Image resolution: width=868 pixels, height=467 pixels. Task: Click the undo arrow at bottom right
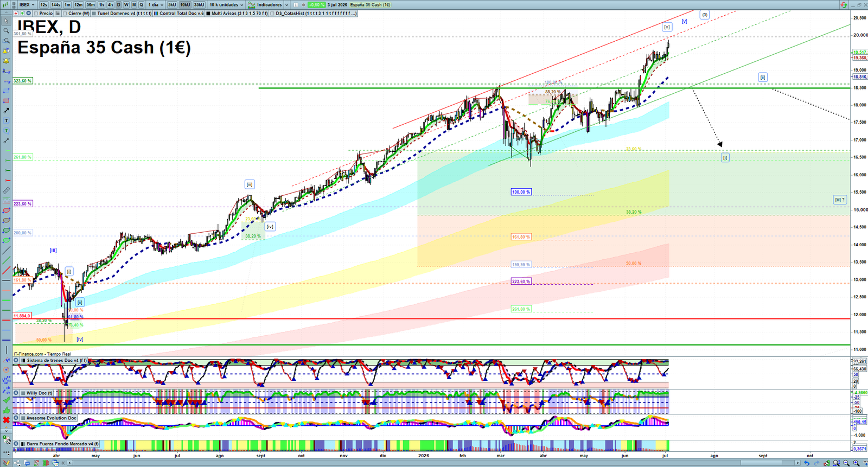(807, 463)
